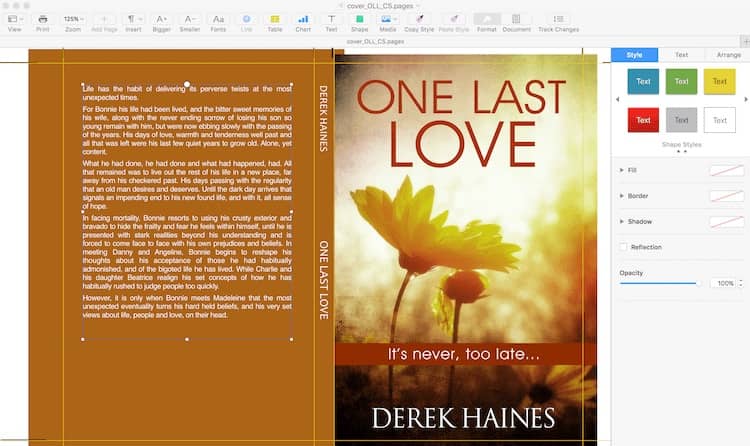
Task: Click the bottom right text box handle
Action: 292,339
